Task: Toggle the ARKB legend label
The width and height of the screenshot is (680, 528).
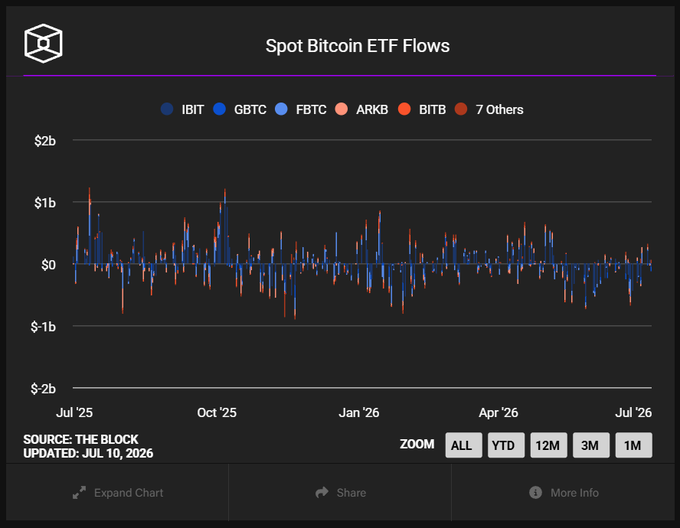Action: [372, 110]
